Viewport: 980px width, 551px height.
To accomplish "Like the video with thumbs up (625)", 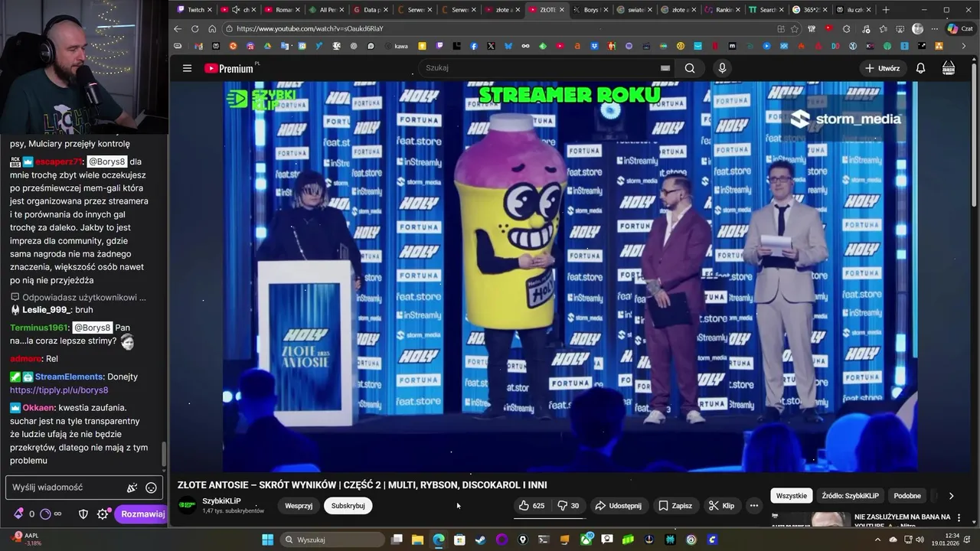I will coord(531,506).
